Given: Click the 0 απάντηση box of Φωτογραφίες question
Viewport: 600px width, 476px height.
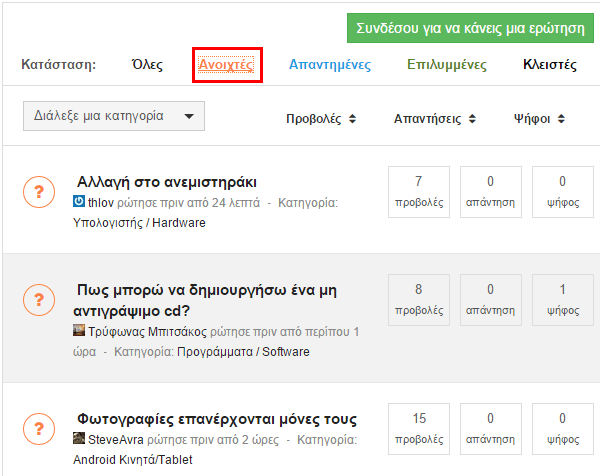Looking at the screenshot, I should [491, 429].
